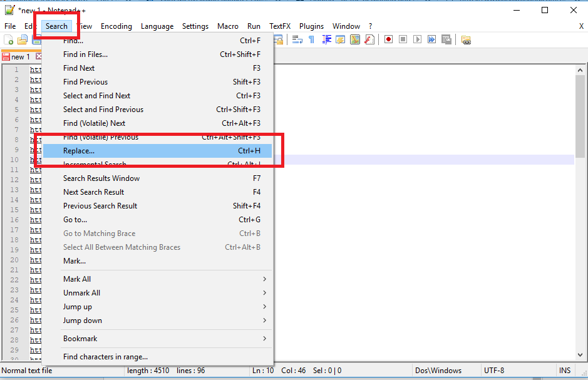This screenshot has width=588, height=380.
Task: Click the red Start Recording macro icon
Action: (x=388, y=39)
